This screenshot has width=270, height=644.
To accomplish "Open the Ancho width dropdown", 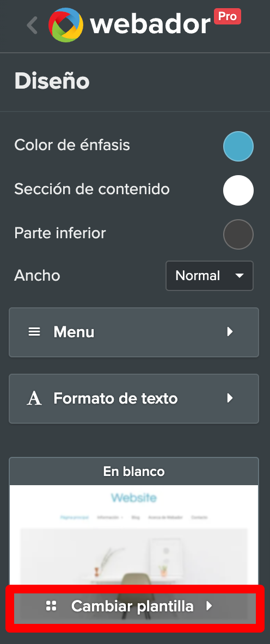I will pyautogui.click(x=209, y=276).
